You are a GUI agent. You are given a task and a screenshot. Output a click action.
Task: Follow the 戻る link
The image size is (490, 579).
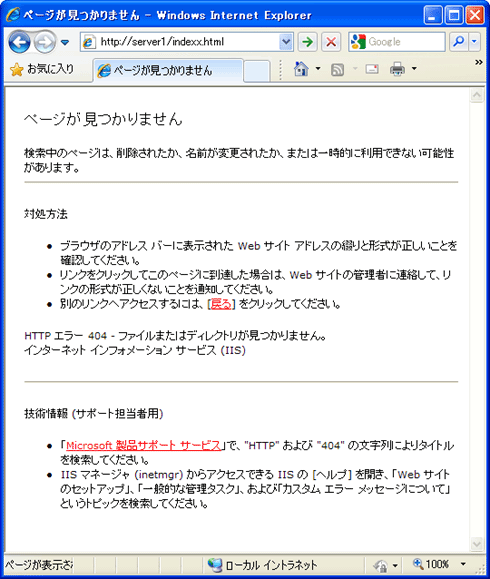(x=221, y=304)
